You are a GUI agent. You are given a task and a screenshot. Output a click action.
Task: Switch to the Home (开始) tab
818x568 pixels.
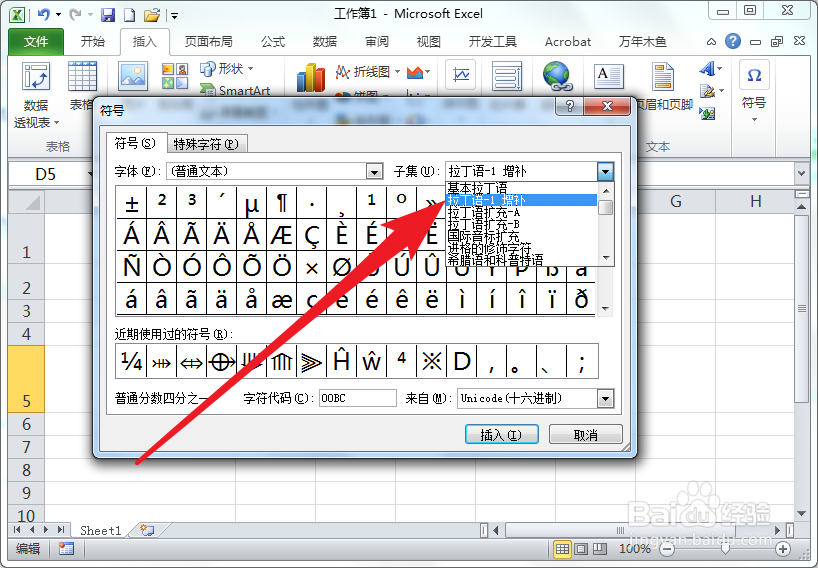tap(92, 42)
